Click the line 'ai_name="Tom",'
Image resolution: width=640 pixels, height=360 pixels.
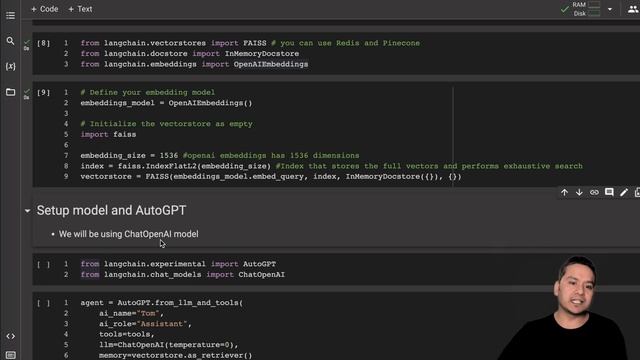click(x=131, y=313)
